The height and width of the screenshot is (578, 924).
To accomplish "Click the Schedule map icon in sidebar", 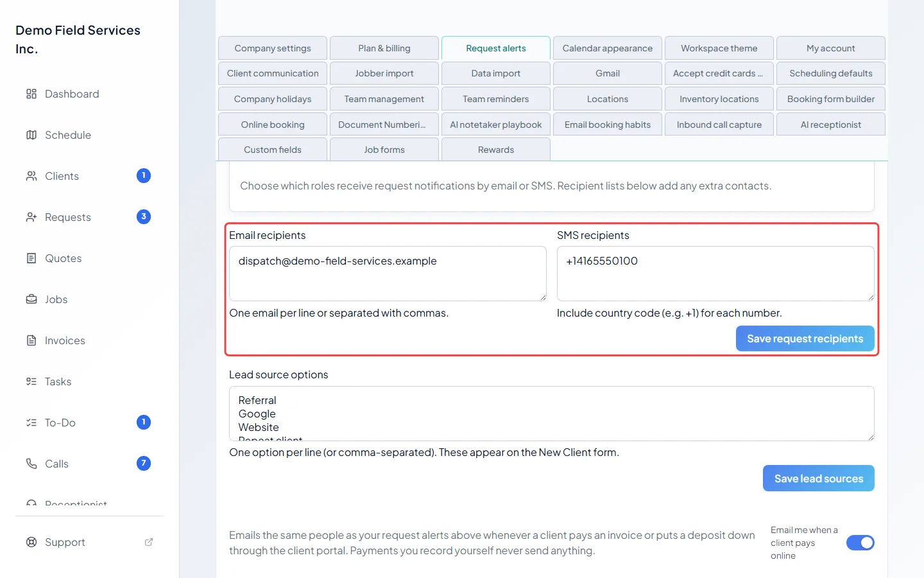I will click(31, 135).
